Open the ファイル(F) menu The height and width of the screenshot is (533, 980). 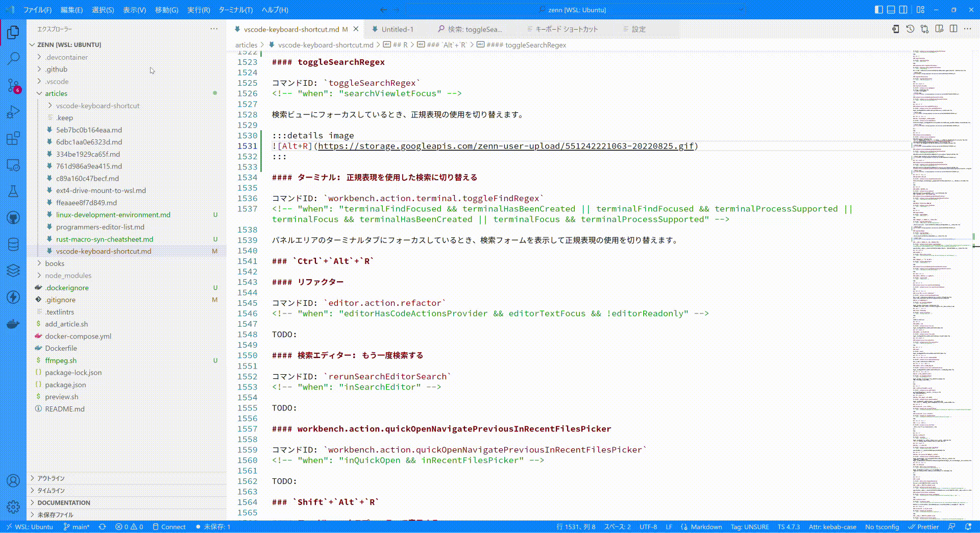(38, 10)
